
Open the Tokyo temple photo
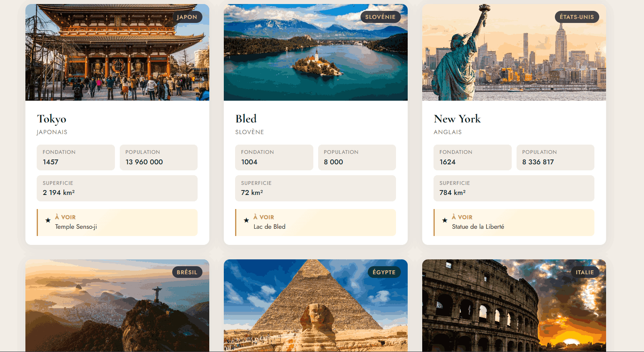pyautogui.click(x=117, y=52)
